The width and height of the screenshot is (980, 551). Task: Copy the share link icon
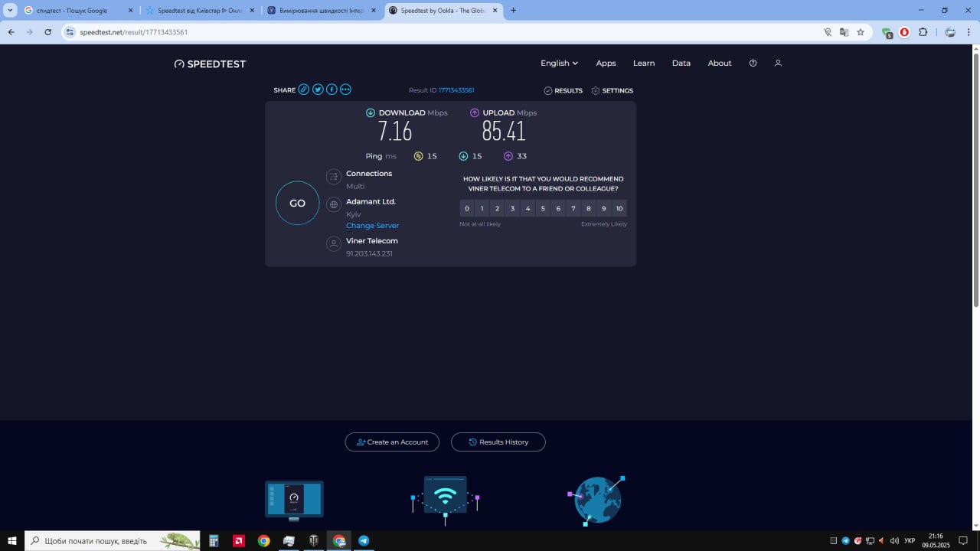click(304, 90)
